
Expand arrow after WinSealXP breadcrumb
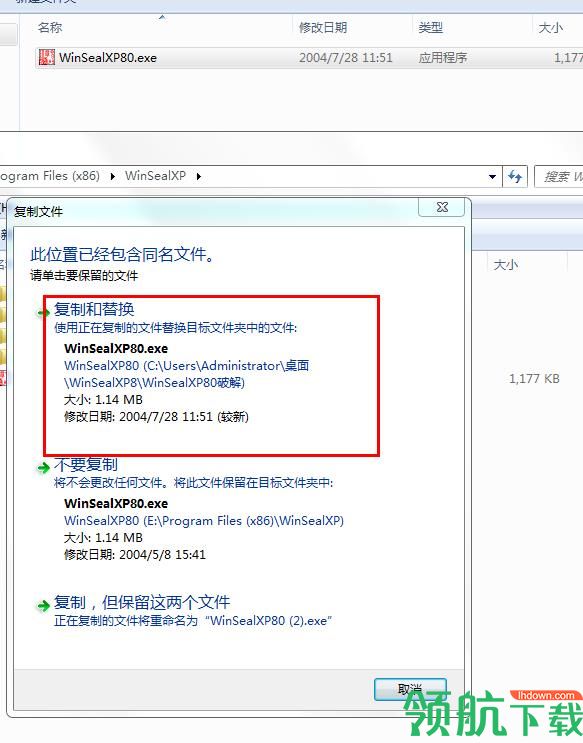pos(199,176)
